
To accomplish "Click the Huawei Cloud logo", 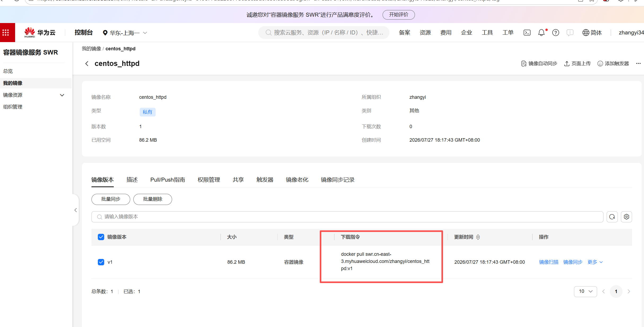I will click(40, 33).
